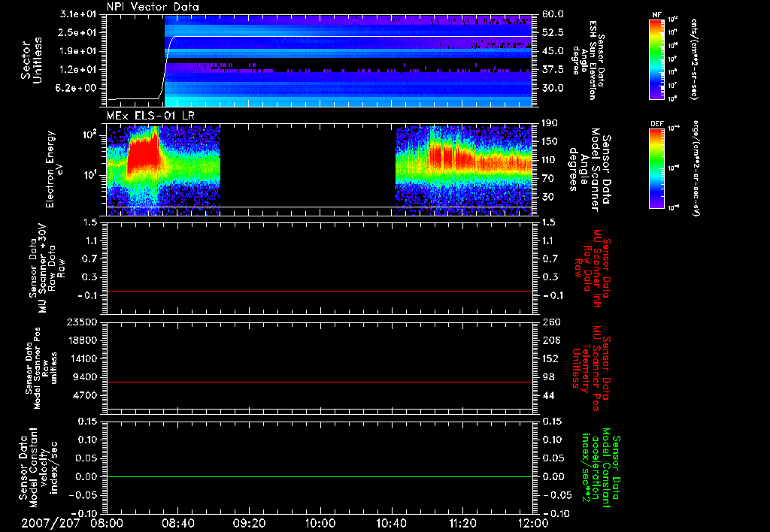The width and height of the screenshot is (770, 532).
Task: Click the 30.0 sun elevation axis value
Action: pyautogui.click(x=553, y=88)
